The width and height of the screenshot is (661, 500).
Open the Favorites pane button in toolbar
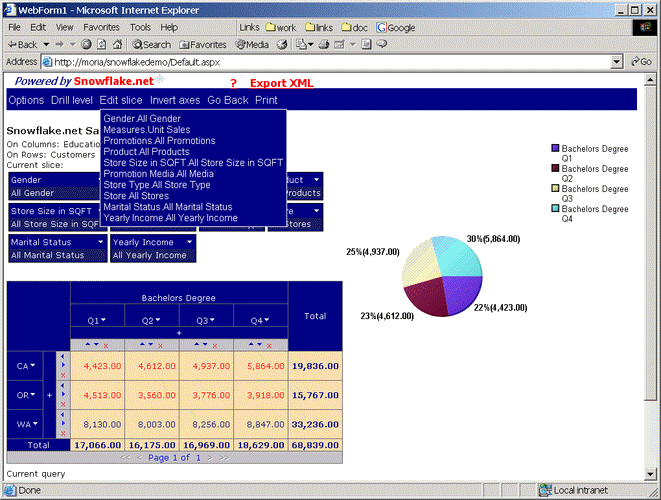[203, 44]
